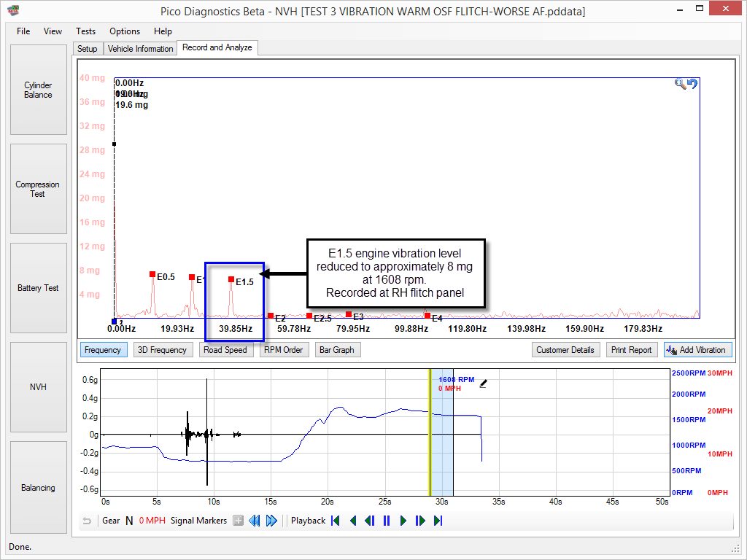The width and height of the screenshot is (747, 560).
Task: Click the blue undo zoom arrow on the graph
Action: click(x=693, y=84)
